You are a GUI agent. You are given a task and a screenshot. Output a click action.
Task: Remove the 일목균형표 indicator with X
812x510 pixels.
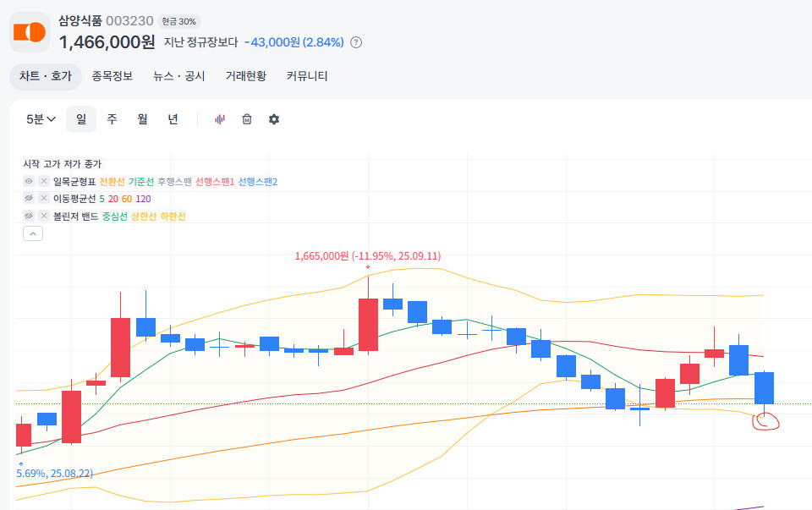43,182
